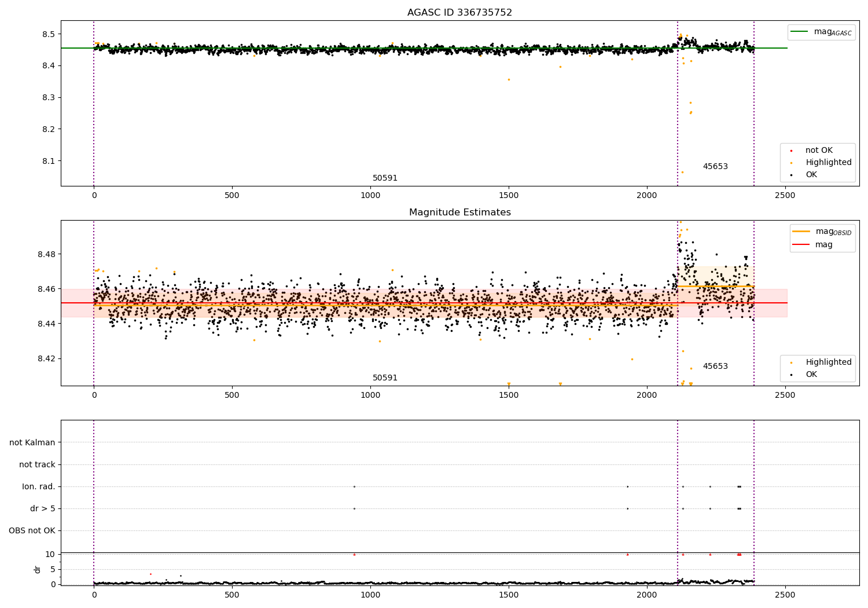868x608 pixels.
Task: Click the 'dr' axis label in the bottom plot
Action: point(38,569)
